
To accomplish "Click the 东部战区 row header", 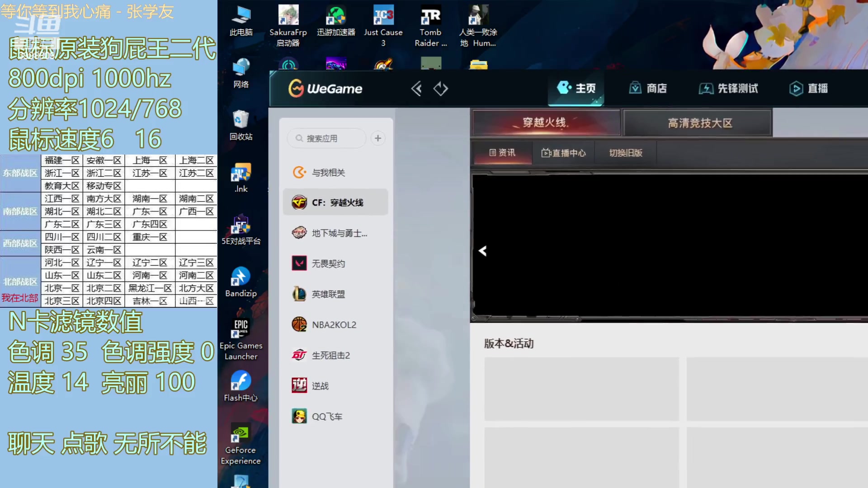I will (20, 173).
